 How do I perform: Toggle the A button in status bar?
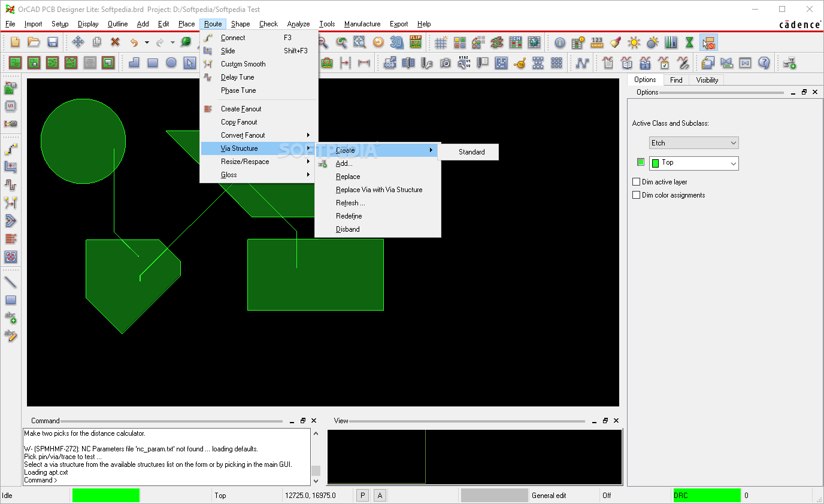[x=380, y=495]
